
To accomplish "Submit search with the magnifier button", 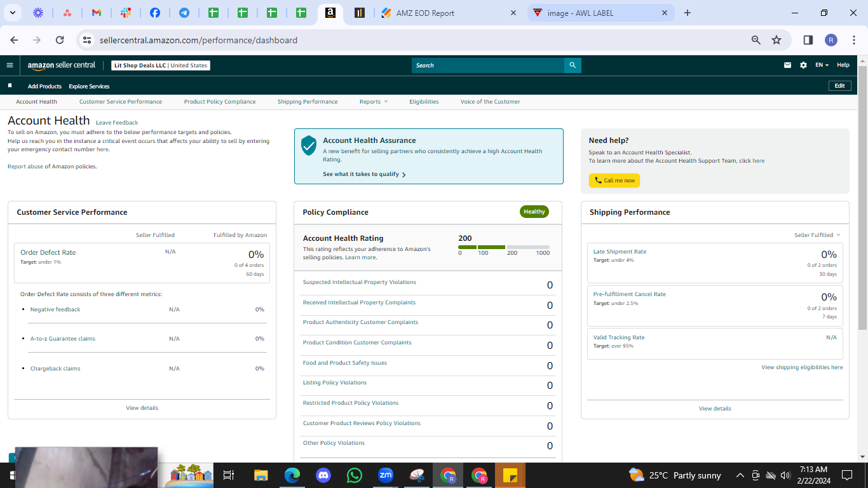I will [x=573, y=65].
